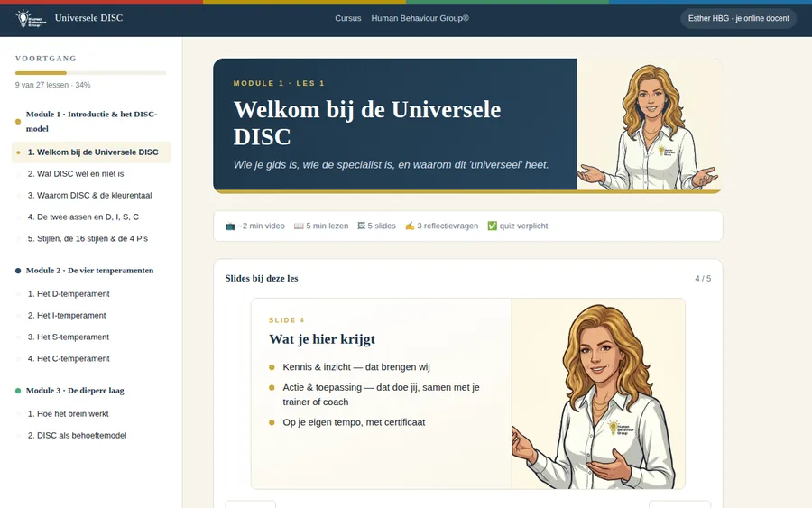Select Module 3 De diepere laag heading
The image size is (812, 508).
(x=75, y=391)
